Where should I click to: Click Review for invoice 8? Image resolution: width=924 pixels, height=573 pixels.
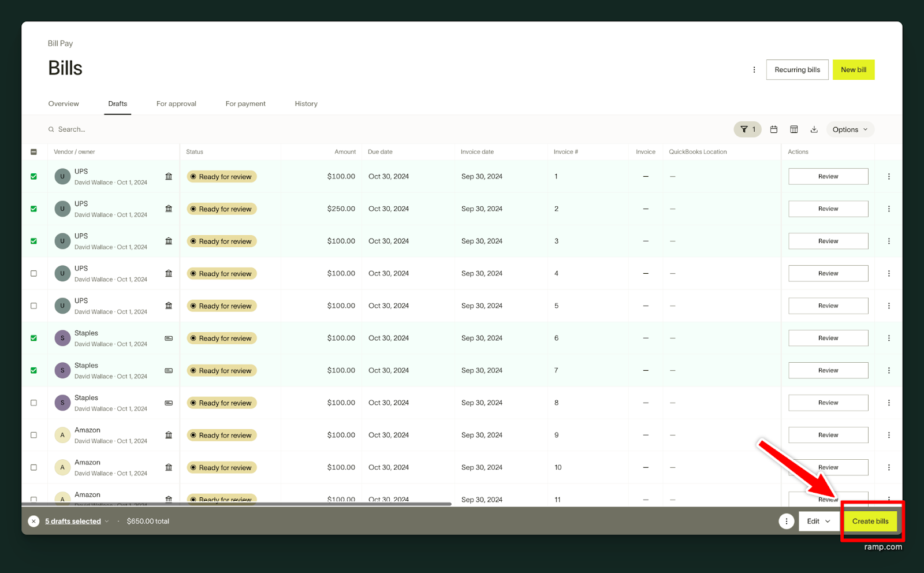pos(828,403)
